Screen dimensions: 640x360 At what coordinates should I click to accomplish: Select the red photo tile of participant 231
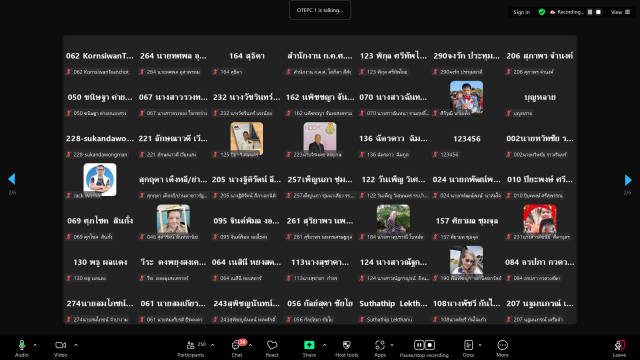tap(540, 220)
